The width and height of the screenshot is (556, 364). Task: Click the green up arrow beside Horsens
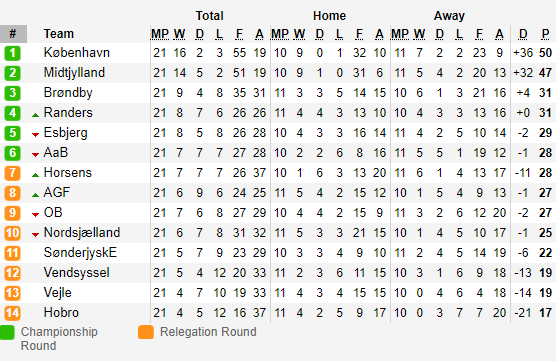pyautogui.click(x=35, y=175)
